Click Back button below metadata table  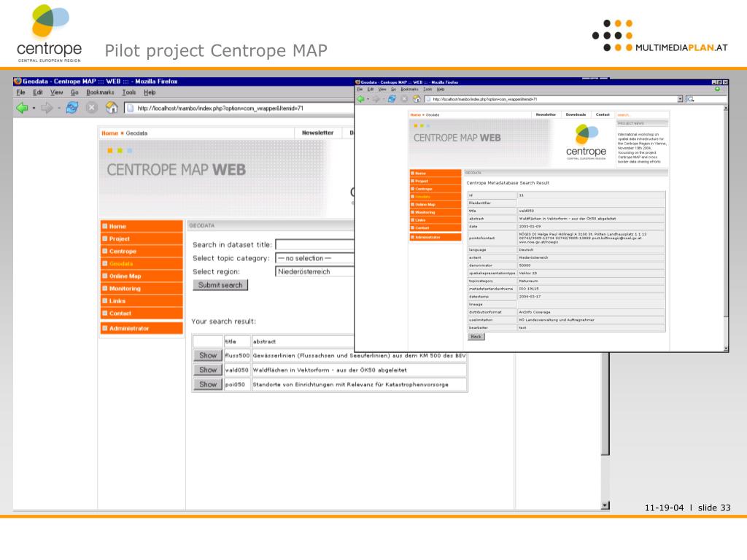[476, 337]
